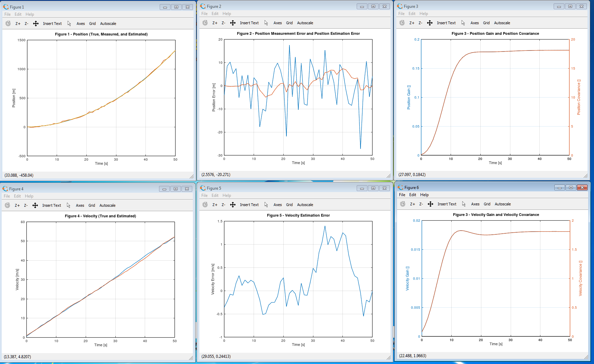Click Figure 2 plot title text
594x364 pixels.
point(298,33)
